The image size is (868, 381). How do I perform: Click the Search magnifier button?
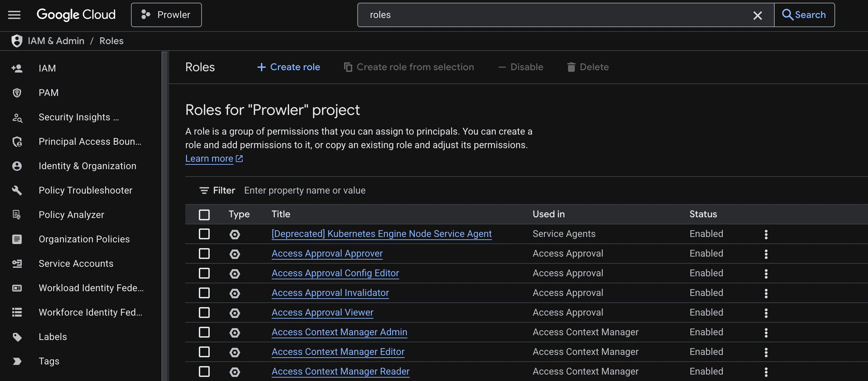point(804,15)
